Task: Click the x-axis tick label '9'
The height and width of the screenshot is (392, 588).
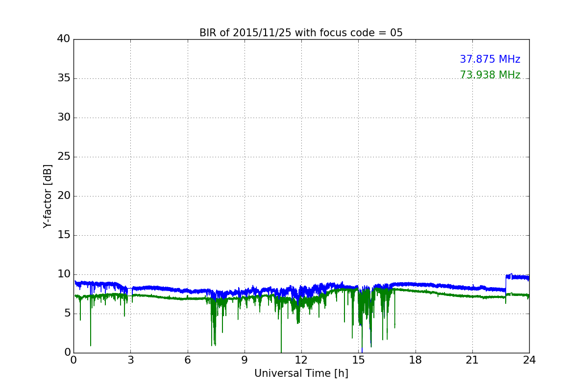Action: click(x=245, y=360)
